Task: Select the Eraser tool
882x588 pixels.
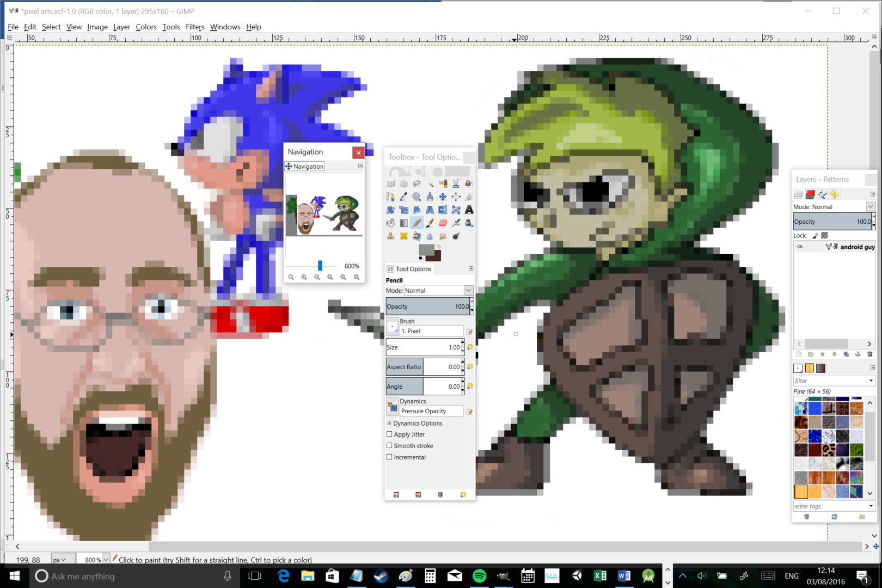Action: pos(442,223)
